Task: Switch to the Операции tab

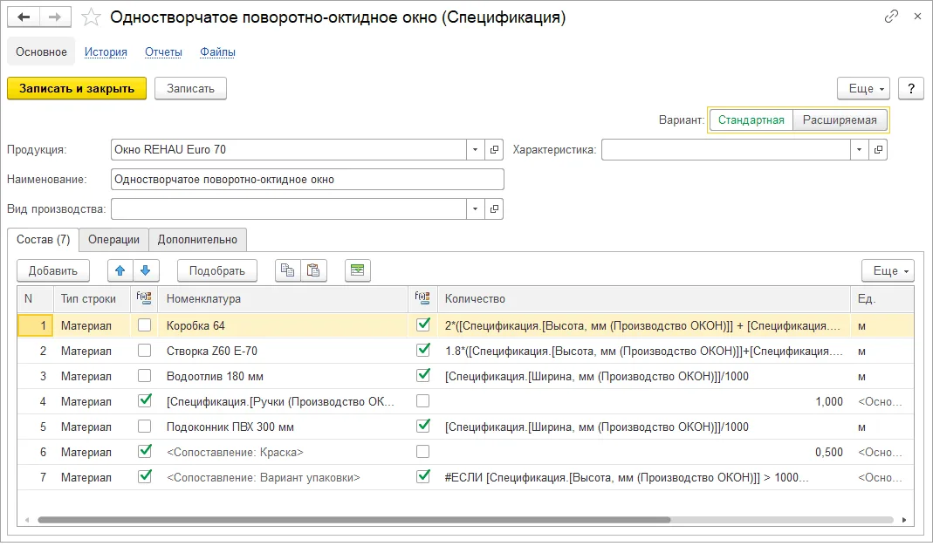Action: [113, 240]
